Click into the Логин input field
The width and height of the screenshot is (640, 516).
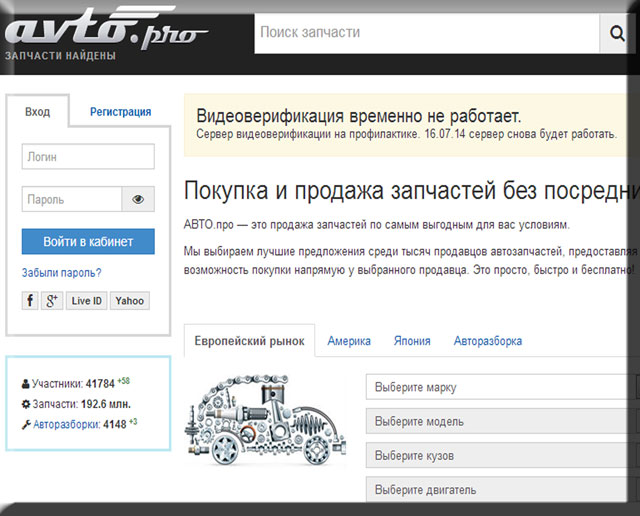[x=88, y=157]
